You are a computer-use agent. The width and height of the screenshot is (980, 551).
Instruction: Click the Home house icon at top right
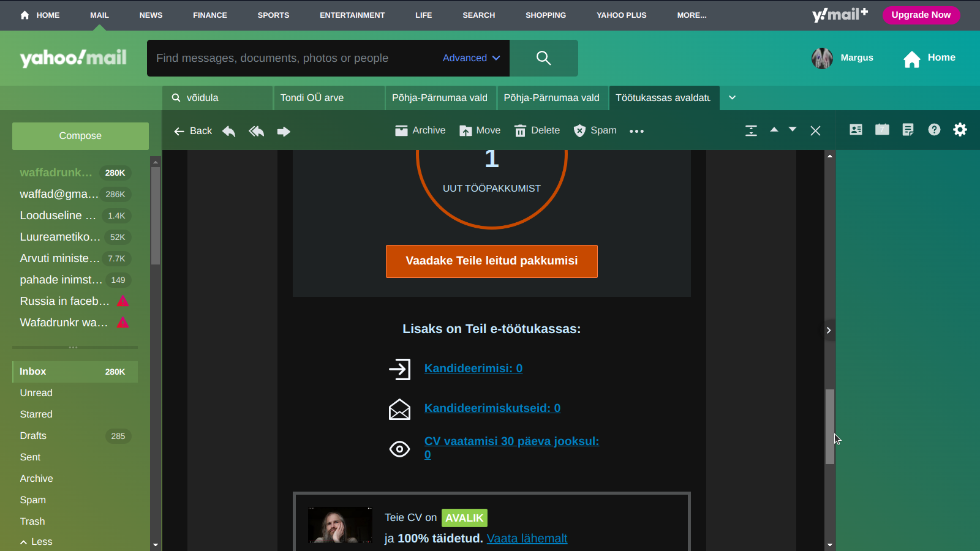click(x=912, y=59)
